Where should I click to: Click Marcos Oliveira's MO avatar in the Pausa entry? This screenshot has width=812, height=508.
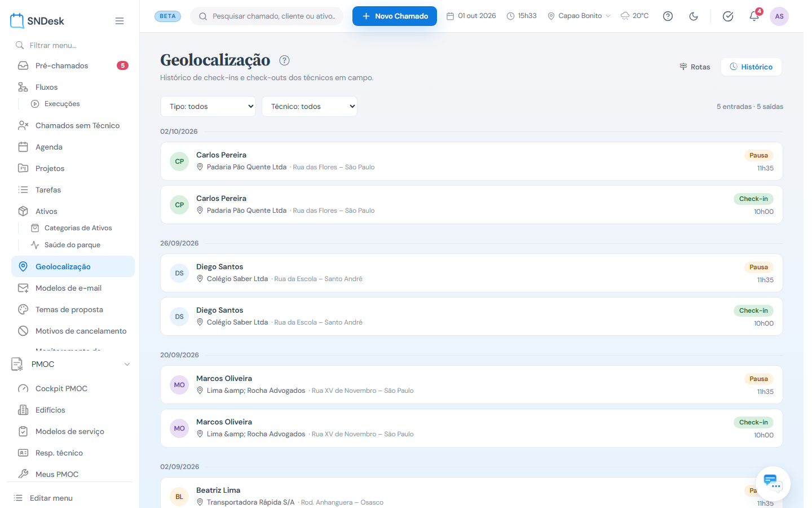click(x=179, y=385)
